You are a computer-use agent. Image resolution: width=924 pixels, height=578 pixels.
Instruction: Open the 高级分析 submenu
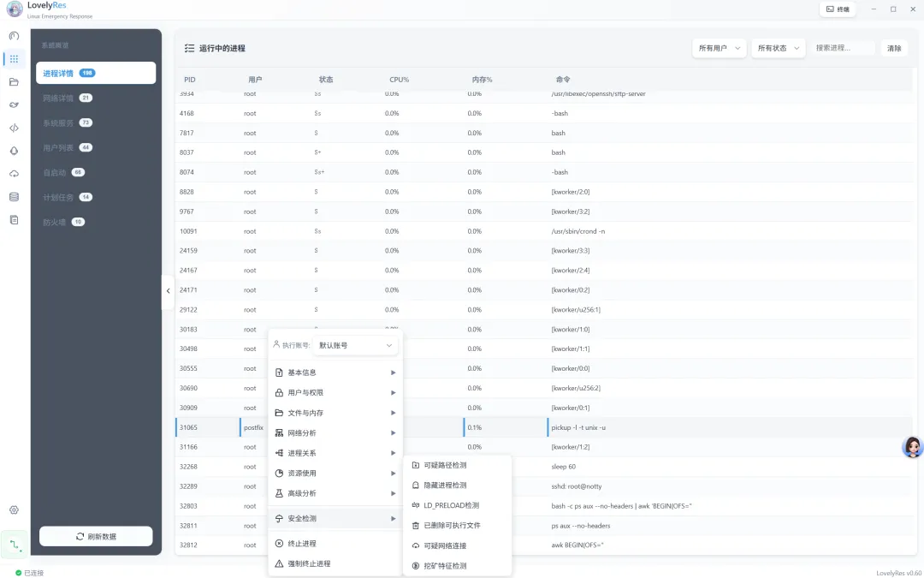click(x=335, y=493)
